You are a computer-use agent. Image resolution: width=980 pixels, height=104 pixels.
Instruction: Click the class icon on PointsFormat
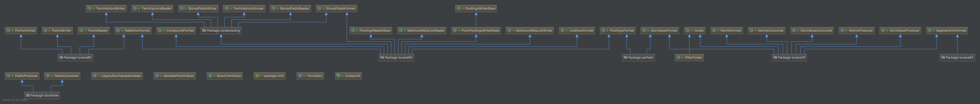click(x=8, y=31)
